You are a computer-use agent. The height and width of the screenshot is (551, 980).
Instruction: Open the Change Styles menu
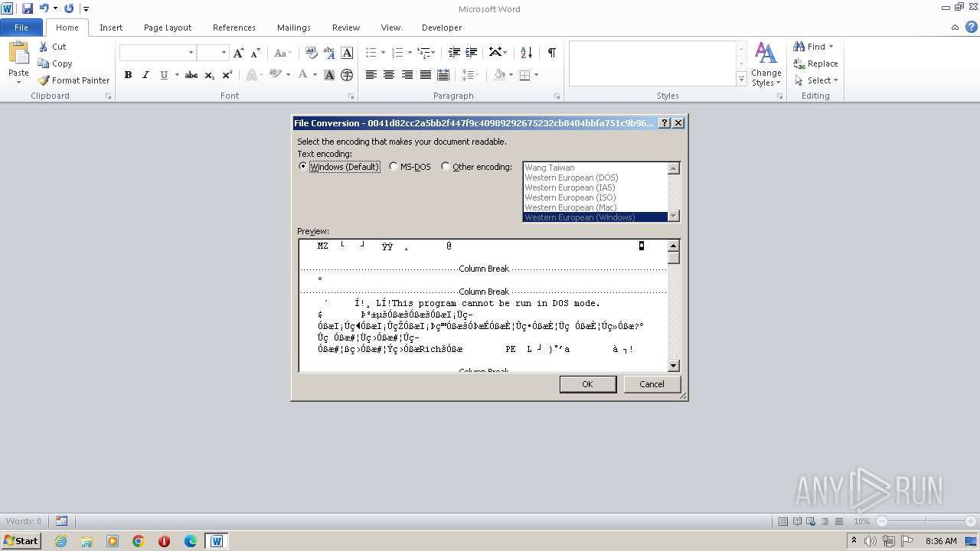pos(766,64)
